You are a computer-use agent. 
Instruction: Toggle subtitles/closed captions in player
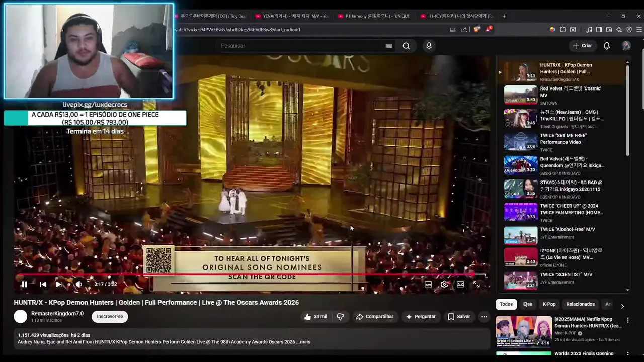click(x=428, y=284)
